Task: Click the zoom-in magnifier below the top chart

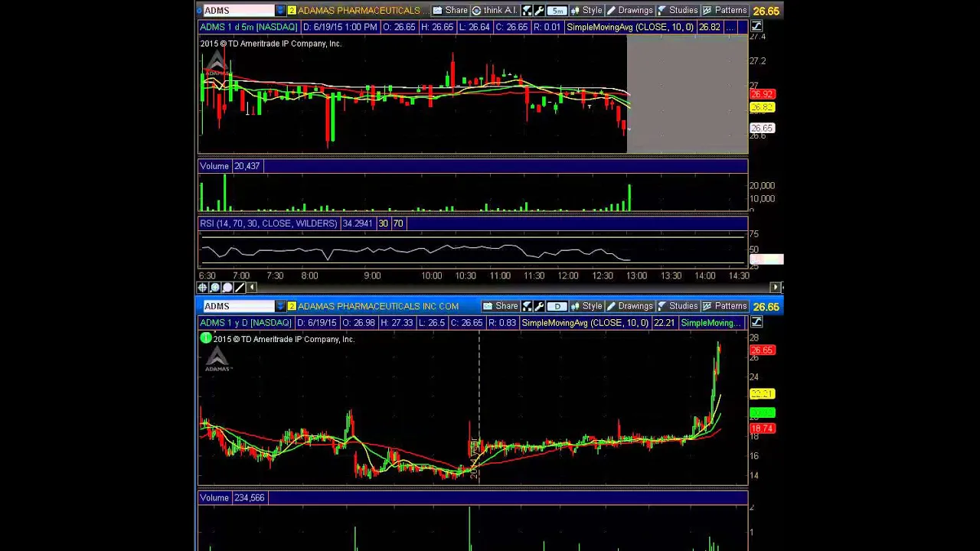Action: pyautogui.click(x=215, y=288)
